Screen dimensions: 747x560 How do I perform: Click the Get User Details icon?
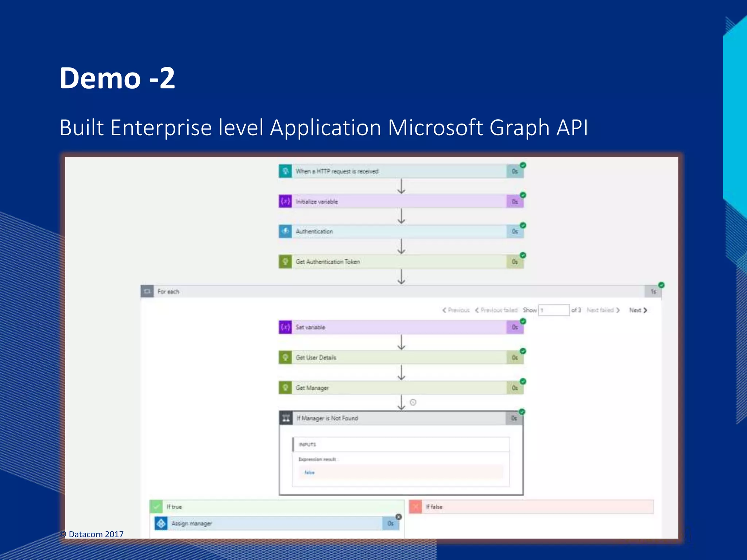pos(285,357)
